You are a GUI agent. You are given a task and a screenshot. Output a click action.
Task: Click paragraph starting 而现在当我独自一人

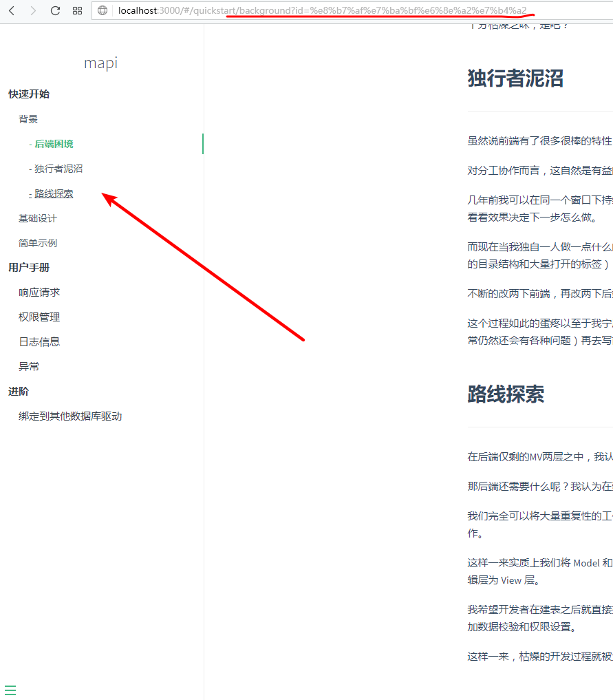click(x=540, y=255)
